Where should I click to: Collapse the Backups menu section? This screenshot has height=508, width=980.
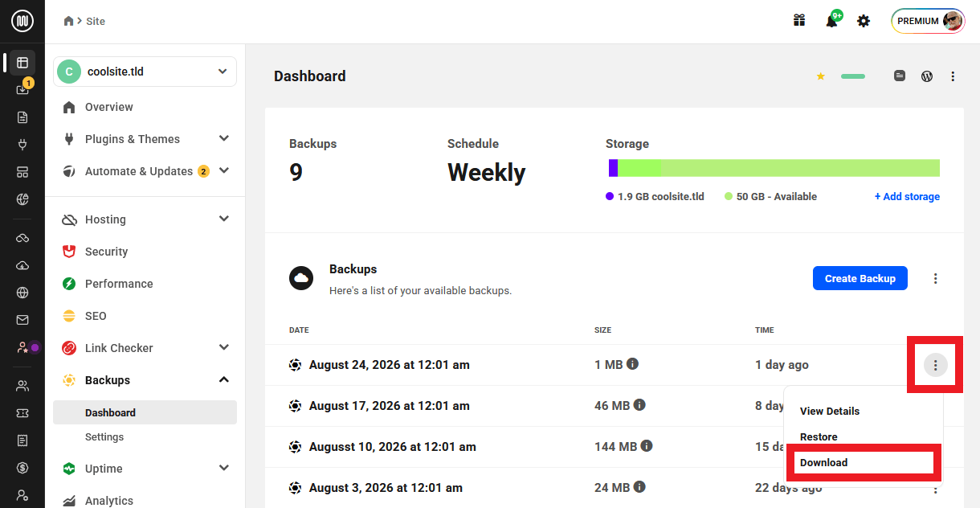click(x=224, y=380)
